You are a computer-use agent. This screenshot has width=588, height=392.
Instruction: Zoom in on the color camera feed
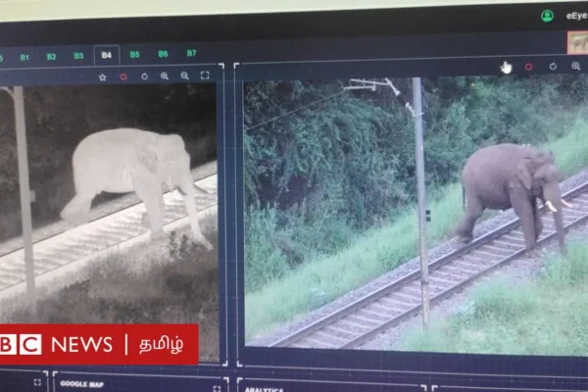click(x=575, y=67)
